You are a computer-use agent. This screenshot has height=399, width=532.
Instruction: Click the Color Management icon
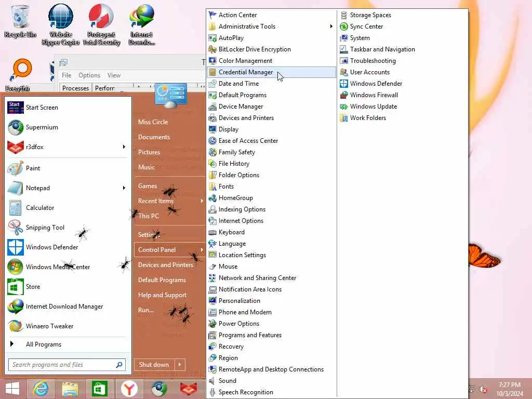click(x=212, y=61)
